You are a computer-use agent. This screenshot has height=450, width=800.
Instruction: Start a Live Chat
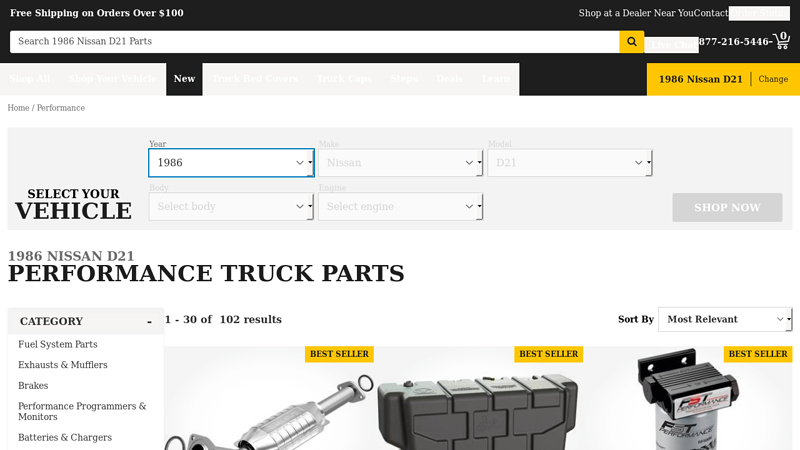(x=671, y=45)
